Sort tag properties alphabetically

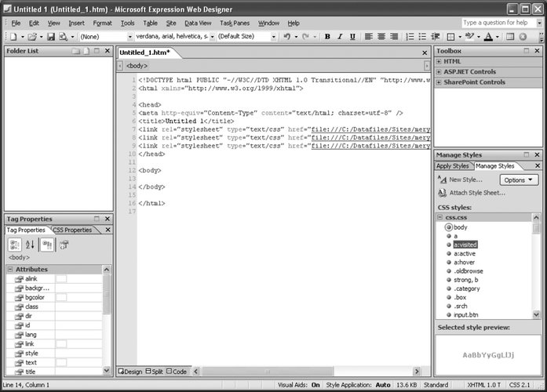[x=31, y=245]
